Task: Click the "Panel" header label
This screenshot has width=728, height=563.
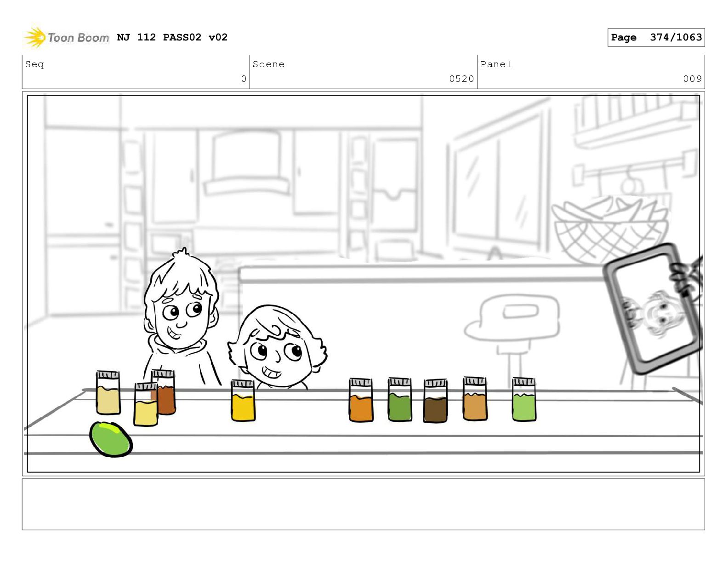Action: 496,64
